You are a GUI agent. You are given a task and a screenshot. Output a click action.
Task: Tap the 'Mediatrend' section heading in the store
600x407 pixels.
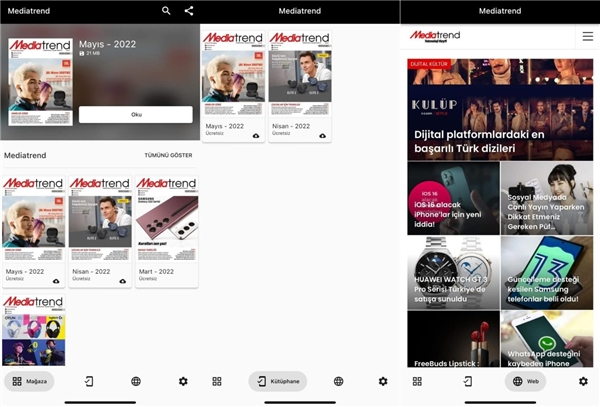point(25,155)
